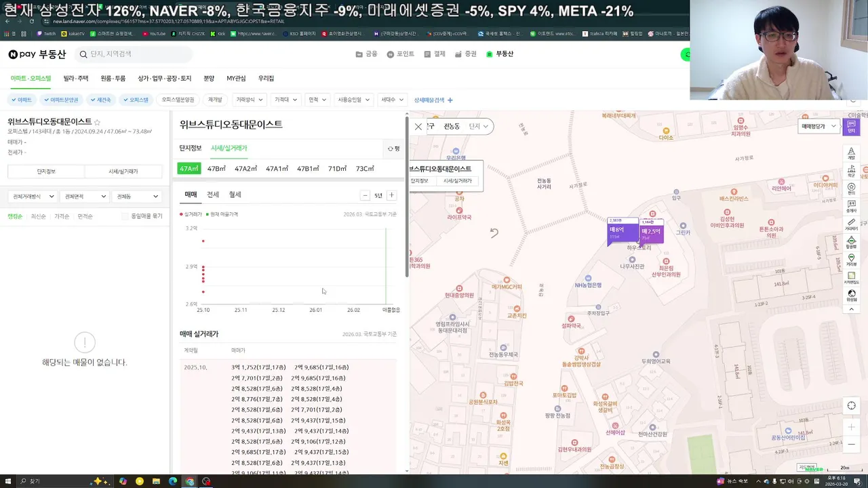The image size is (868, 488).
Task: Toggle 평 unit conversion button
Action: click(x=393, y=148)
